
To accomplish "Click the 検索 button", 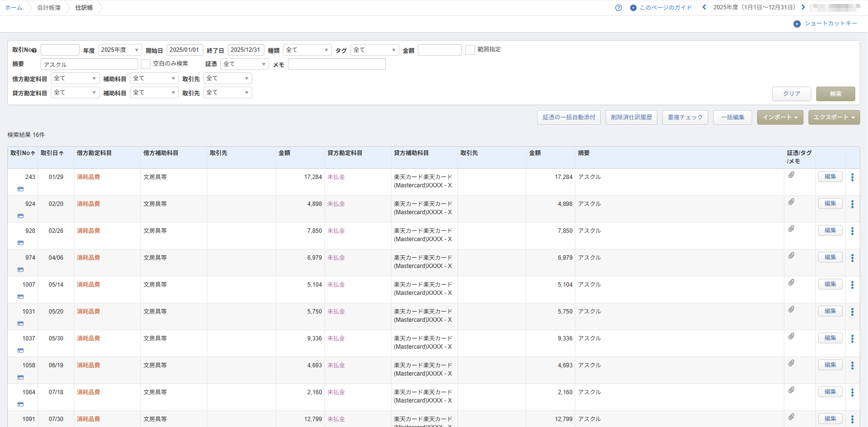I will tap(836, 94).
